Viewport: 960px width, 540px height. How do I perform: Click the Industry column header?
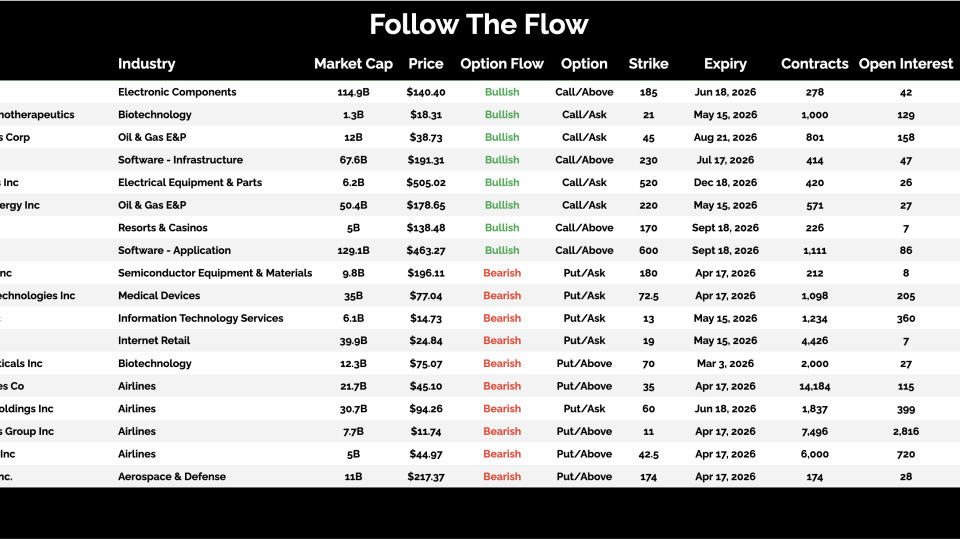[146, 64]
